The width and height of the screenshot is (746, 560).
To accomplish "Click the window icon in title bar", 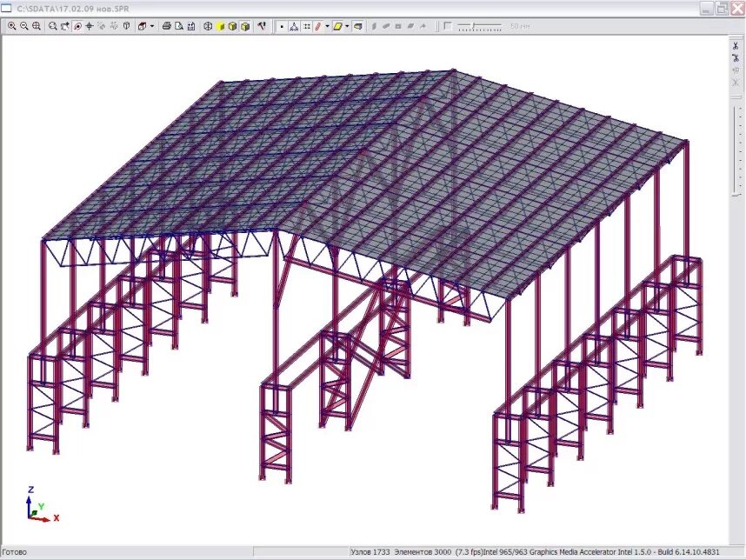I will tap(7, 8).
